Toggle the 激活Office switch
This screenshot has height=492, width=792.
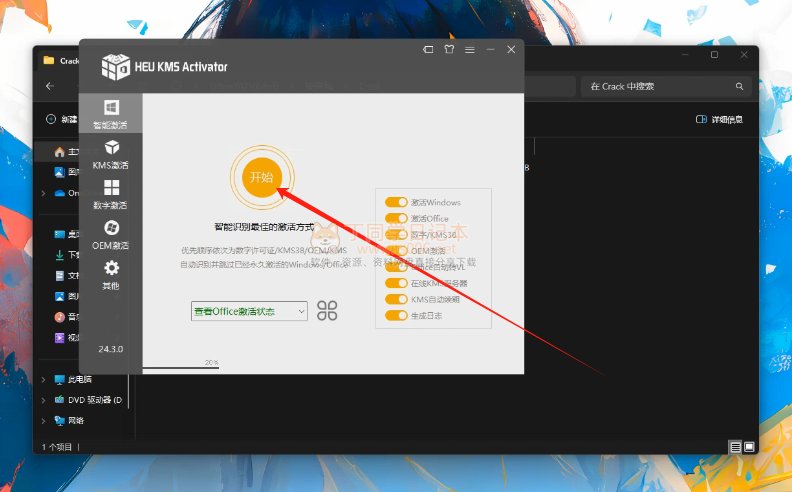tap(396, 218)
